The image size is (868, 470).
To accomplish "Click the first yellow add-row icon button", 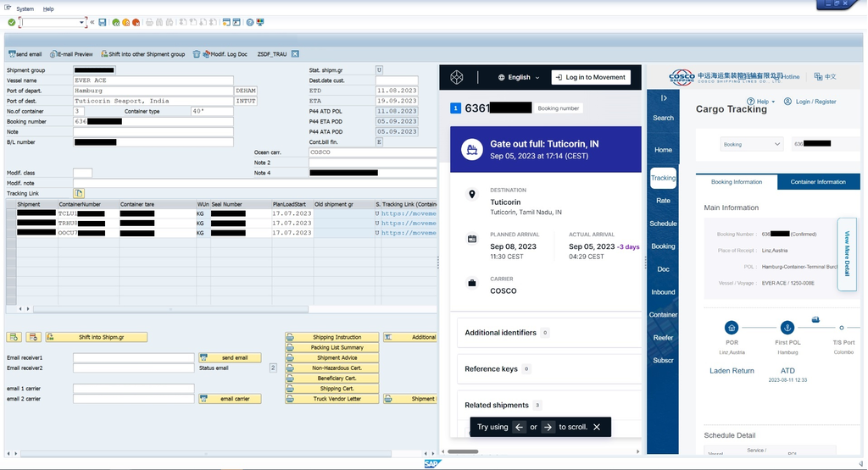I will tap(14, 337).
